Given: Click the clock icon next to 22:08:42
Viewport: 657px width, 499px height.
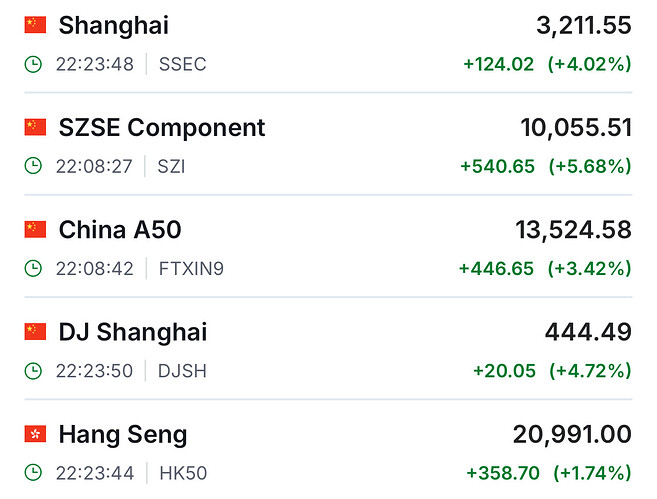Looking at the screenshot, I should tap(34, 268).
